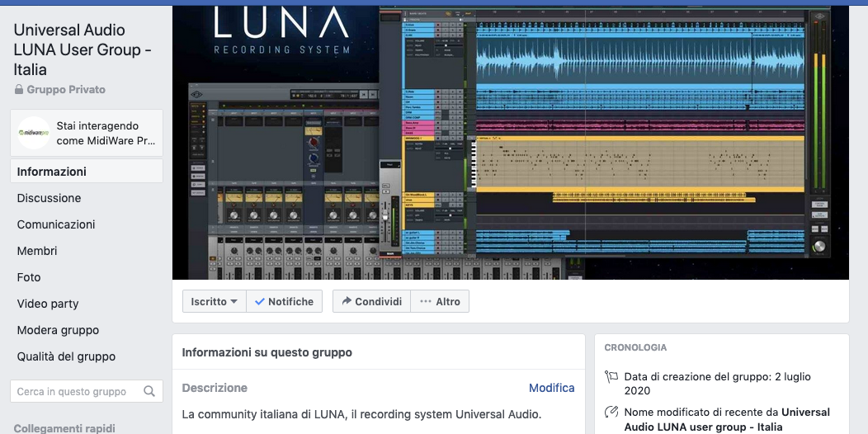The width and height of the screenshot is (868, 434).
Task: Click the Gruppo Privato lock icon
Action: (19, 89)
